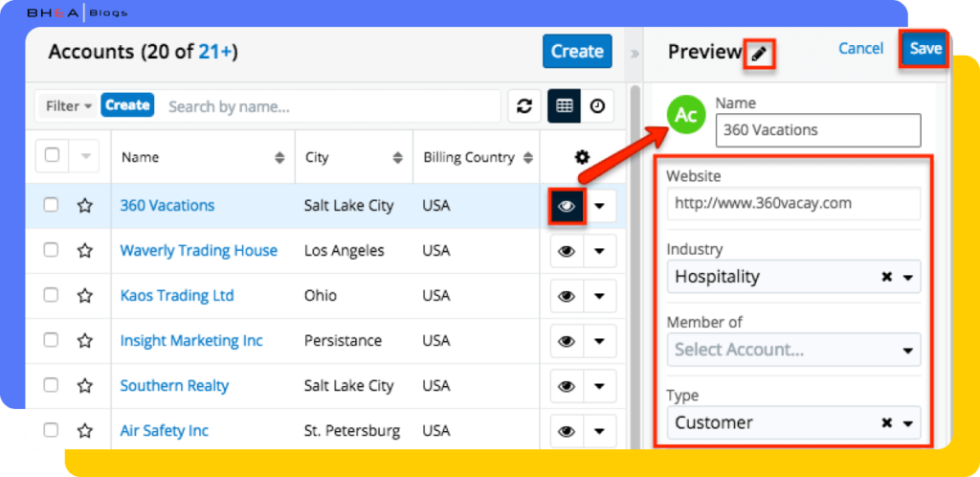Check the select-all checkbox in header
Image resolution: width=980 pixels, height=477 pixels.
click(x=53, y=155)
